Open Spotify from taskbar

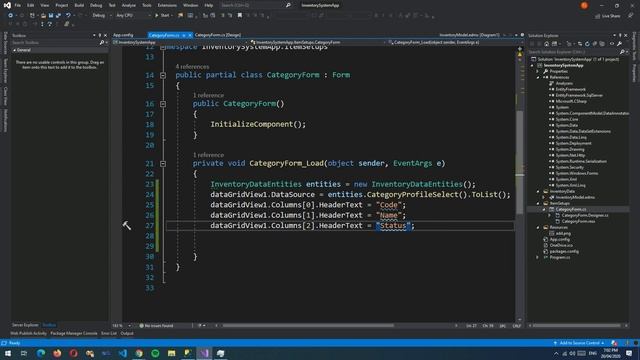[x=156, y=353]
